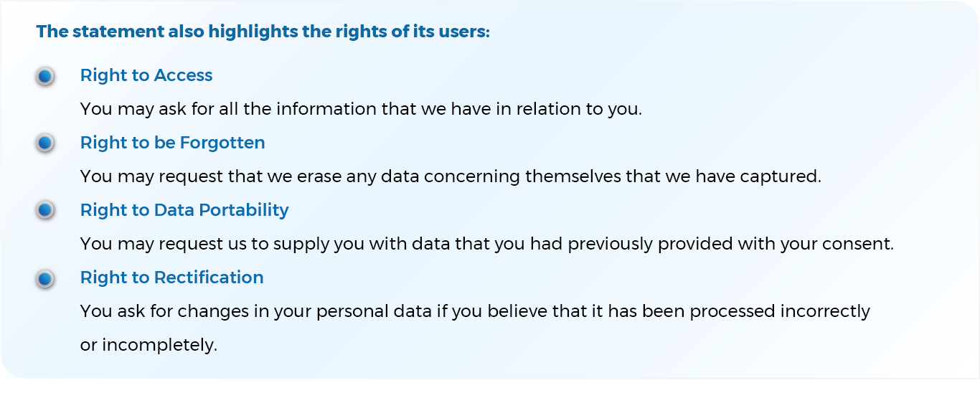Click the 'or incompletely.' text line
Viewport: 980px width, 393px height.
click(148, 344)
